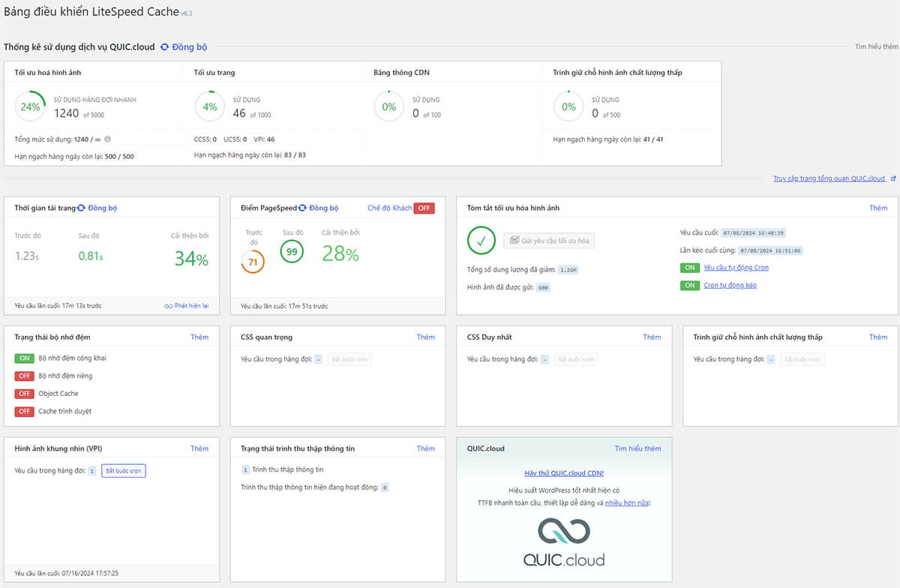Click the external link icon beside QUIC.cloud overview

892,178
